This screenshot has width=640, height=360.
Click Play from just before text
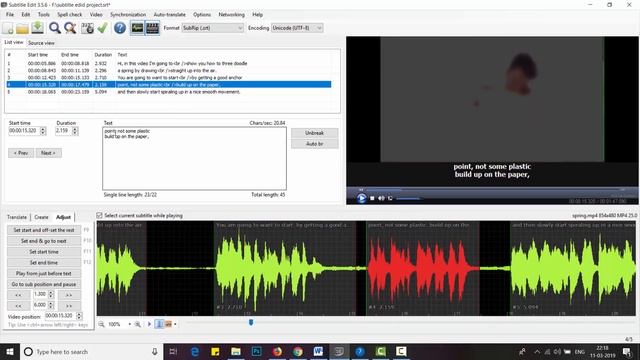point(44,273)
